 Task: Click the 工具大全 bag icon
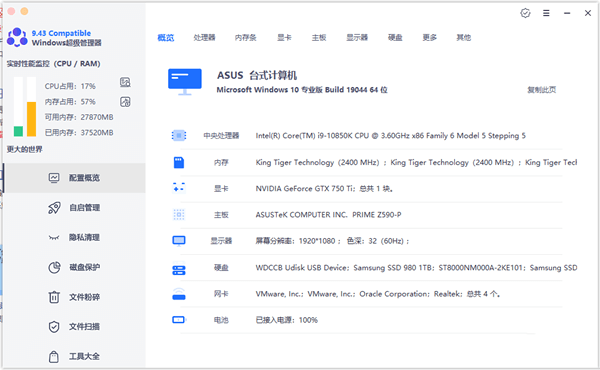[54, 357]
